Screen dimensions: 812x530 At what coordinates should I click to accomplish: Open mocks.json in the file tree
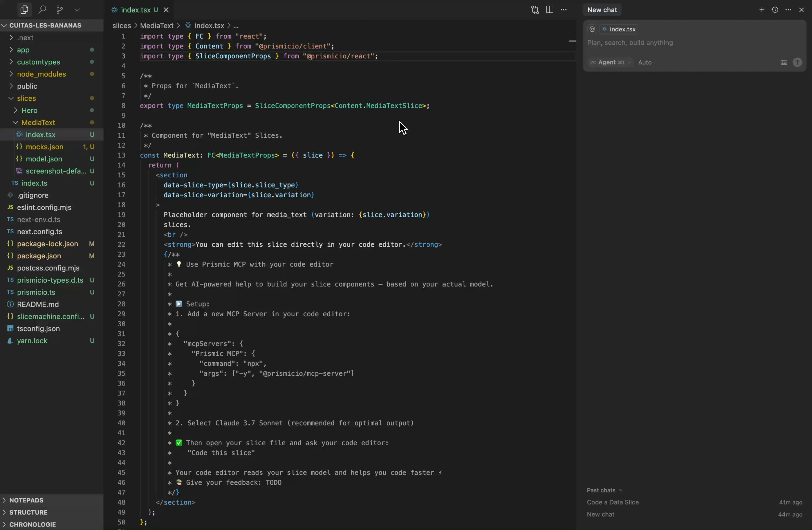[44, 147]
